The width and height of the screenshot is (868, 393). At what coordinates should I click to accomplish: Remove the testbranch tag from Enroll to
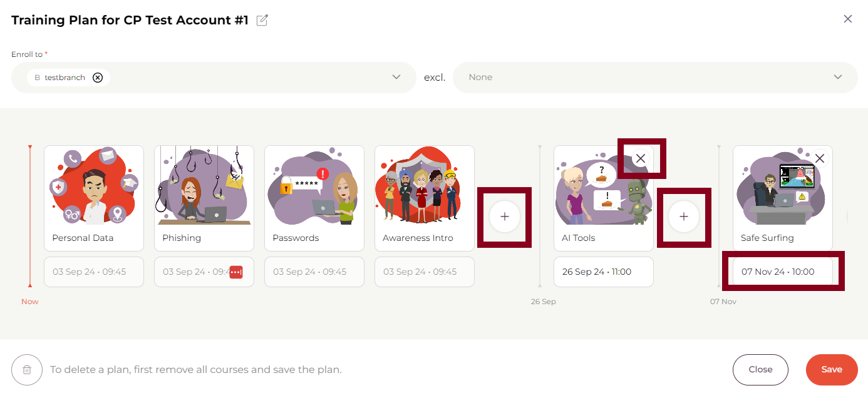(x=98, y=78)
